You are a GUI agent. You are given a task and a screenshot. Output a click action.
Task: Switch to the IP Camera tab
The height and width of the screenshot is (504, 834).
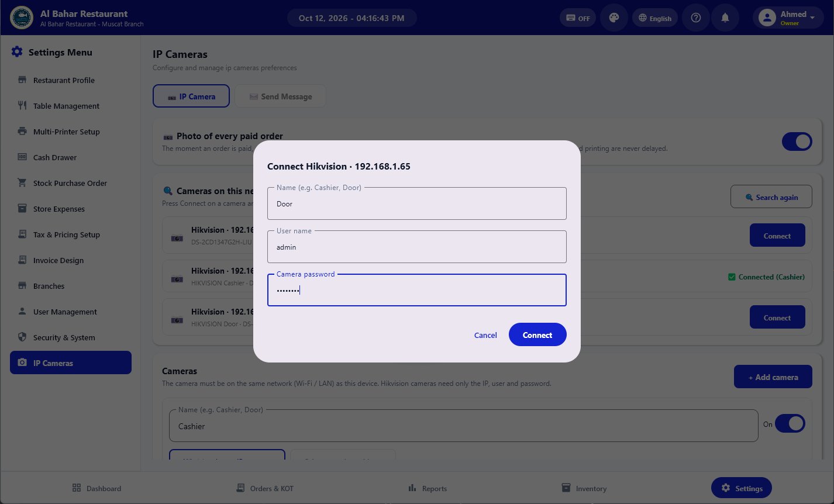[191, 96]
